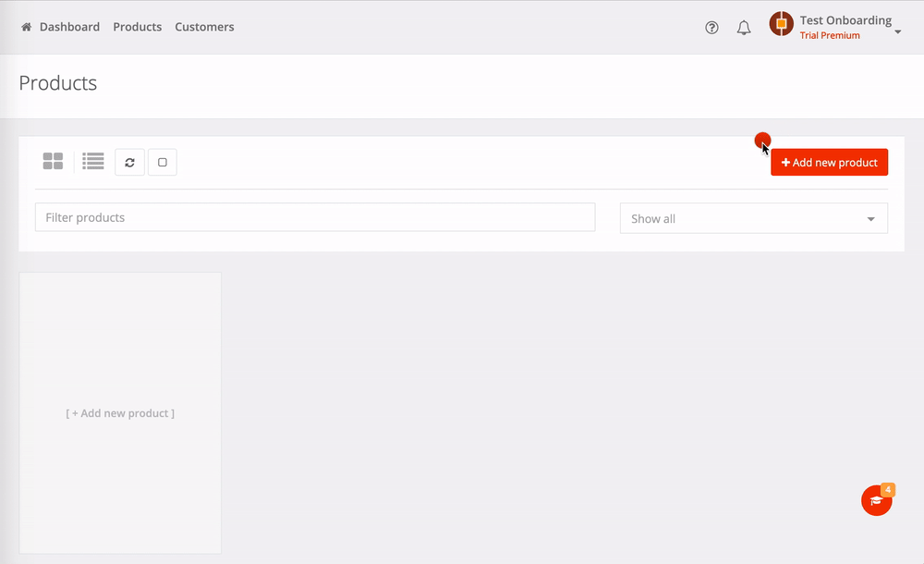This screenshot has height=564, width=924.
Task: Click the Test Onboarding account avatar
Action: (x=782, y=24)
